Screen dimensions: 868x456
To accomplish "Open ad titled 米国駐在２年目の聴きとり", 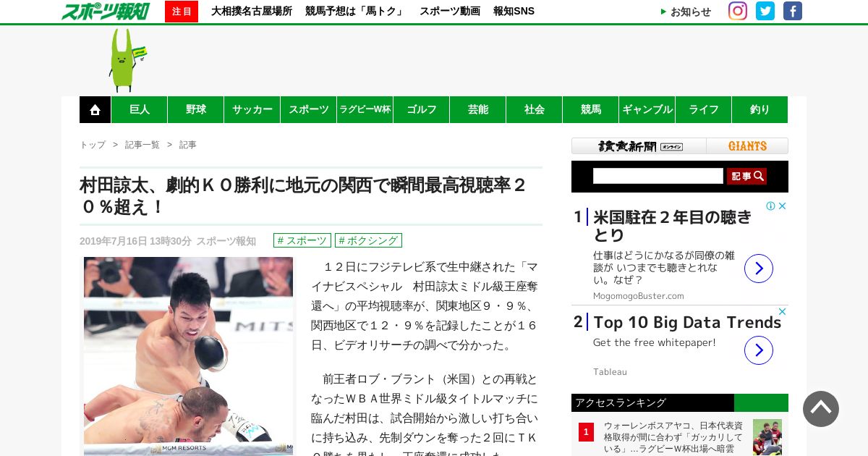I will [673, 226].
